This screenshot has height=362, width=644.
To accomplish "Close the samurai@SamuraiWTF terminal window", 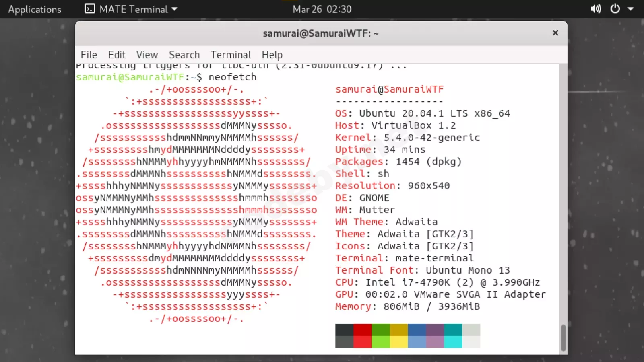I will [x=555, y=33].
